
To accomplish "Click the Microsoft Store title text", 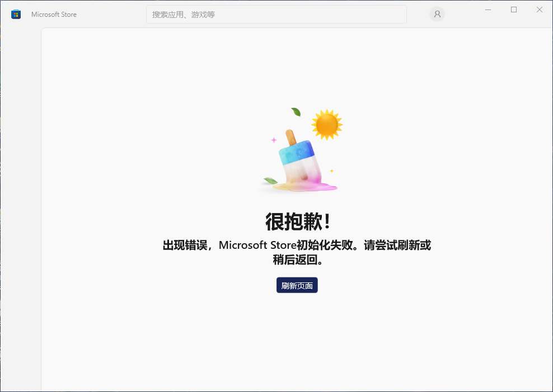I will [54, 15].
